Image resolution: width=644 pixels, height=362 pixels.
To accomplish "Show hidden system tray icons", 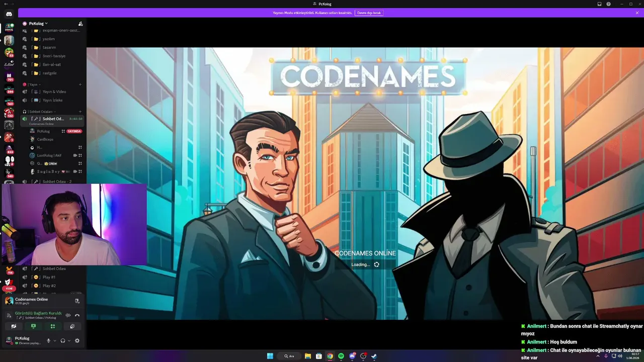I will click(598, 356).
